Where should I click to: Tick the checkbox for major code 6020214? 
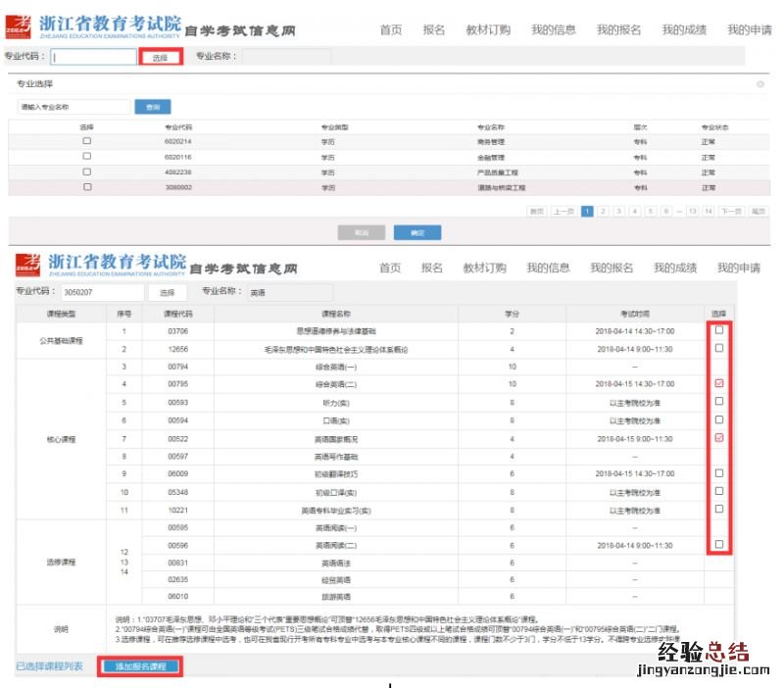[87, 141]
